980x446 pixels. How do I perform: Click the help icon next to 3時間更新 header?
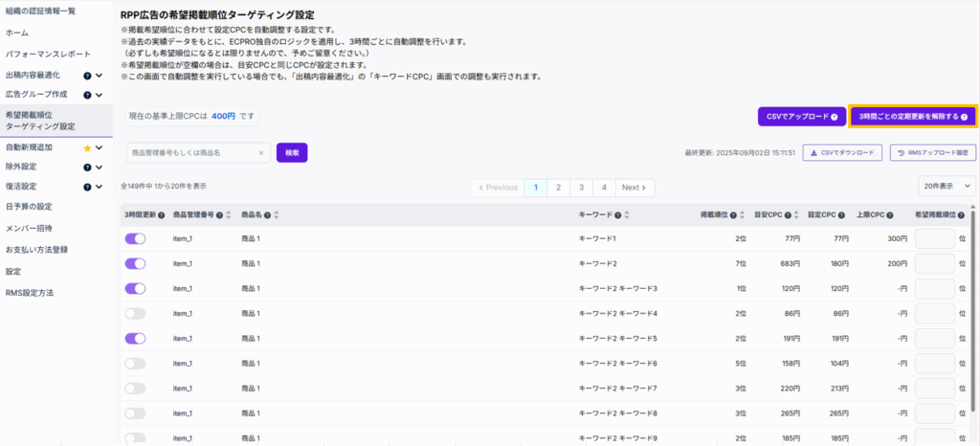(162, 215)
